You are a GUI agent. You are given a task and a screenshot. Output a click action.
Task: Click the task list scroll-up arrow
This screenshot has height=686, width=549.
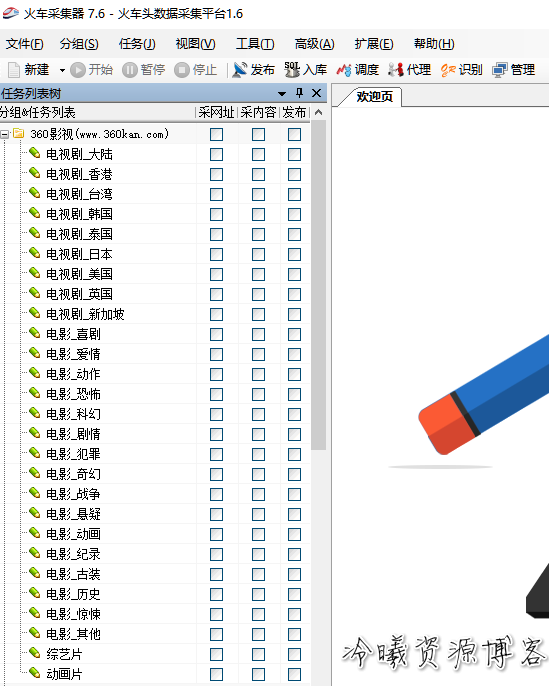click(319, 112)
